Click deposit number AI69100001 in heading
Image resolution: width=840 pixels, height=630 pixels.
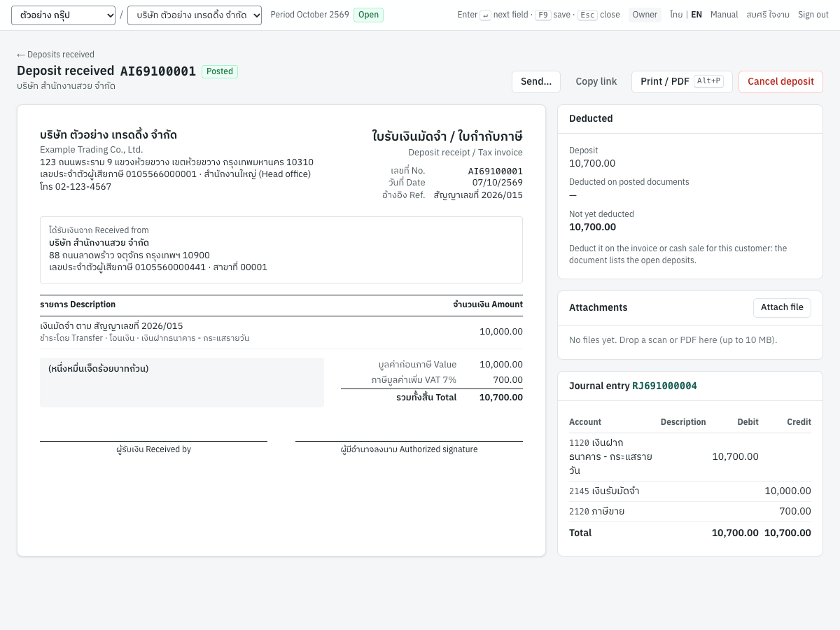click(158, 71)
